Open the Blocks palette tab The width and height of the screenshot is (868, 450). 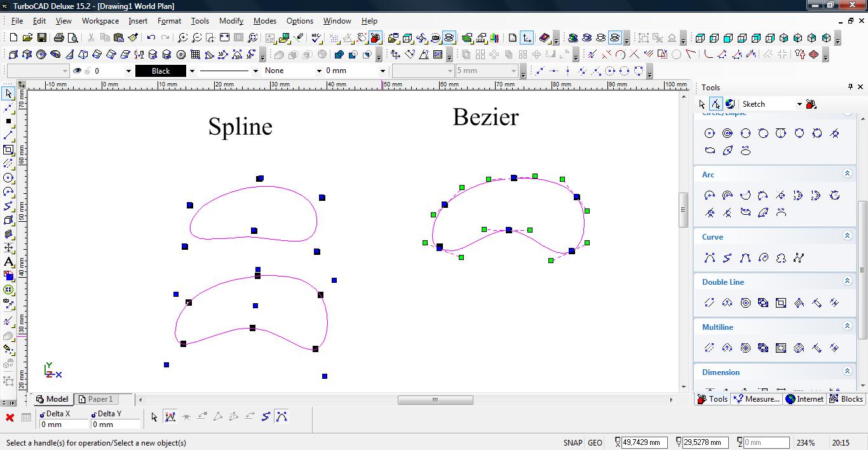pos(846,399)
